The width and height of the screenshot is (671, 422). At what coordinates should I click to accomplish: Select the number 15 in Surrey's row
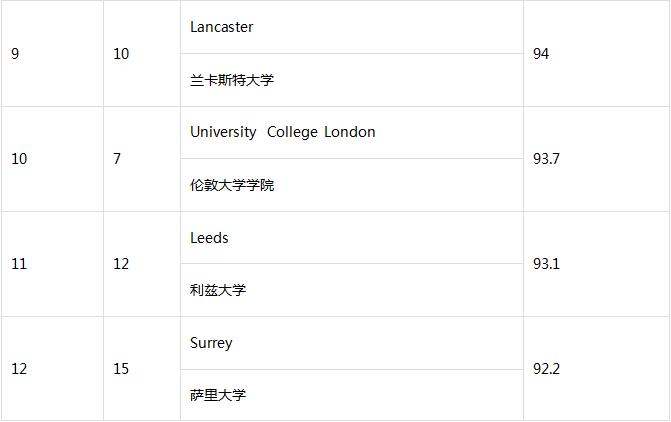[121, 369]
